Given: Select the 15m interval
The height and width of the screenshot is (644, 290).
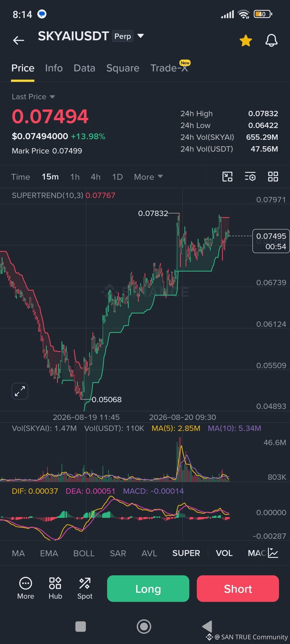Looking at the screenshot, I should 50,177.
